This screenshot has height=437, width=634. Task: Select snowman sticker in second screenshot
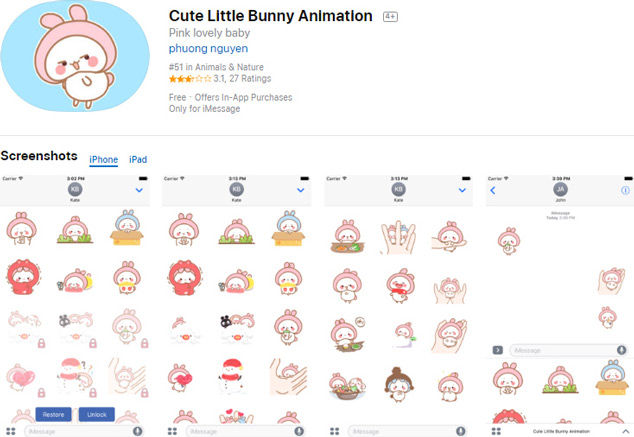232,376
